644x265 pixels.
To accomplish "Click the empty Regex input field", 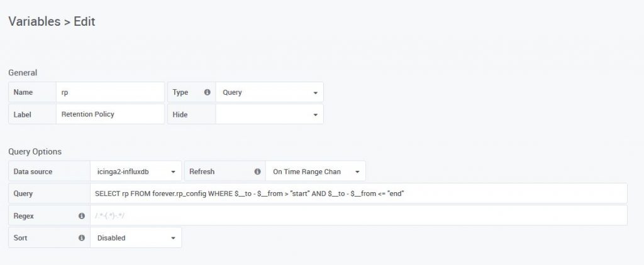I will tap(358, 215).
